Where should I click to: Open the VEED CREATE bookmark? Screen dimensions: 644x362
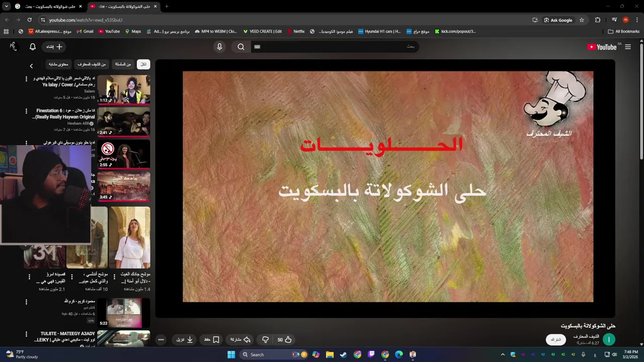click(x=262, y=31)
